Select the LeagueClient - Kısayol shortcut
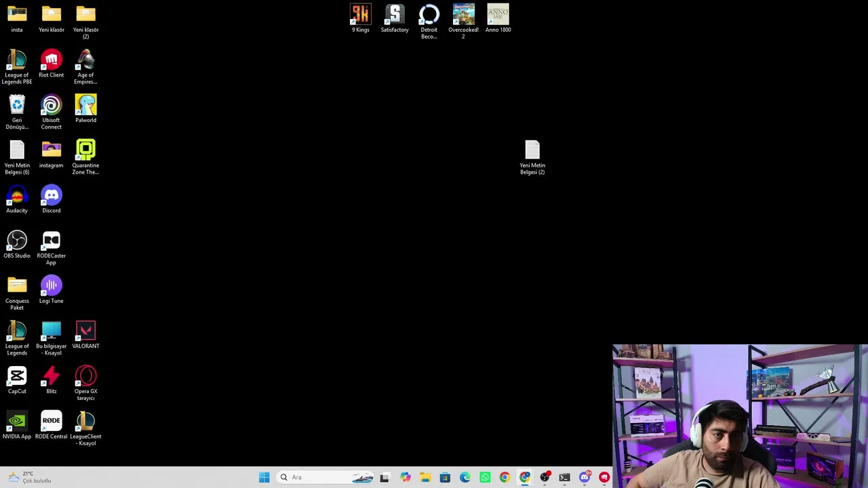The width and height of the screenshot is (868, 488). point(85,428)
